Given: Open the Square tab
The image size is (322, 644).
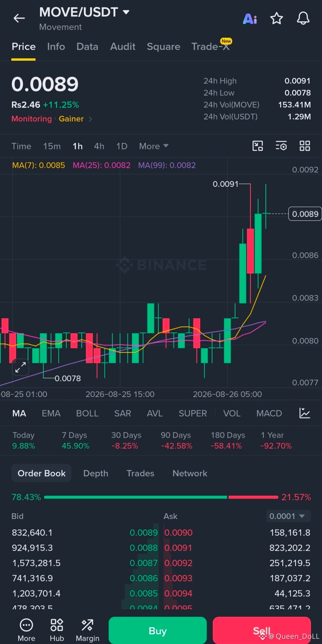Looking at the screenshot, I should click(163, 47).
